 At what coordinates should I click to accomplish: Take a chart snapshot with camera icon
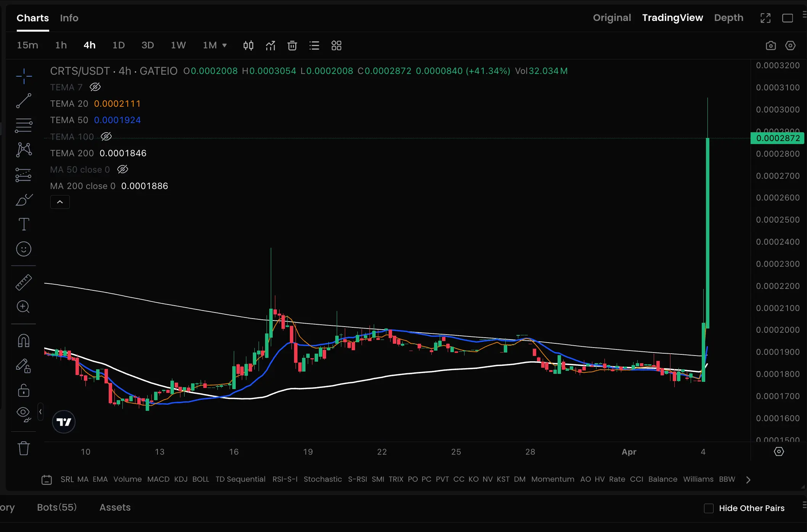click(771, 46)
